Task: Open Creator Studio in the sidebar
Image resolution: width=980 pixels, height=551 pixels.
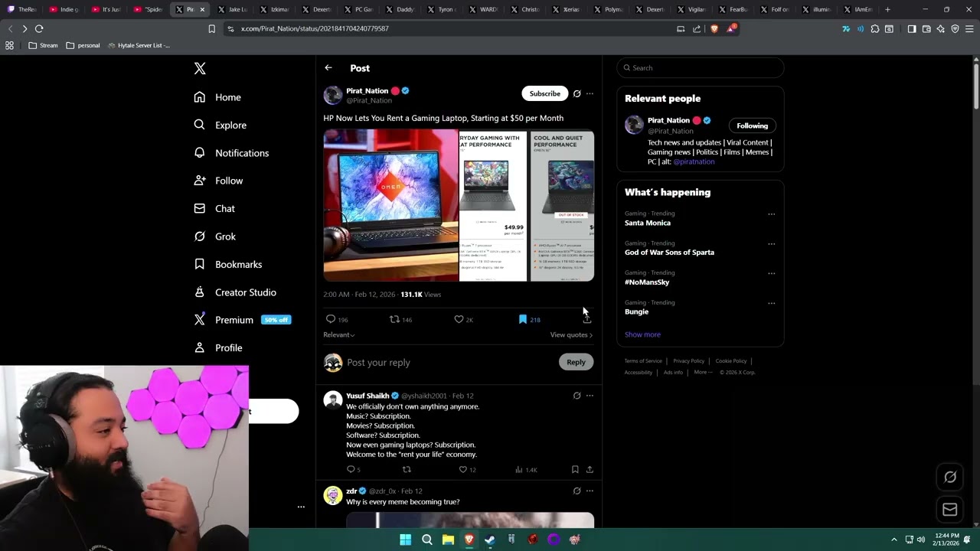Action: 235,292
